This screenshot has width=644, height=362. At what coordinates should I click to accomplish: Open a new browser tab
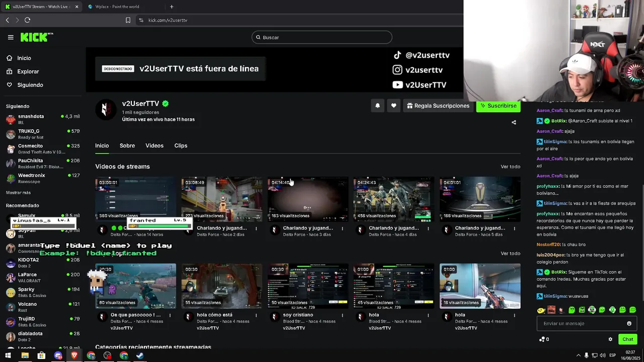172,7
